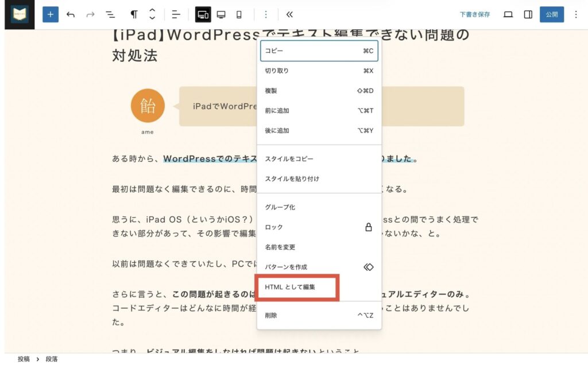This screenshot has height=365, width=588.
Task: Select the ロック option with lock icon
Action: (x=319, y=227)
